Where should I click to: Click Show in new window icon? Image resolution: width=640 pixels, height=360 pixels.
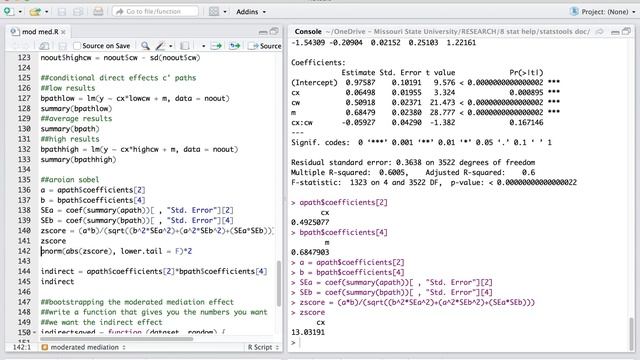click(x=44, y=46)
